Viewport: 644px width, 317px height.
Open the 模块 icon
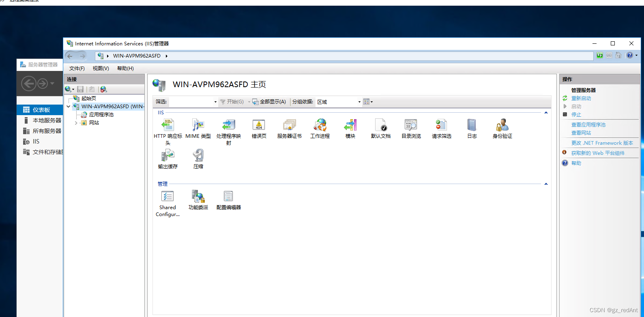(x=350, y=125)
